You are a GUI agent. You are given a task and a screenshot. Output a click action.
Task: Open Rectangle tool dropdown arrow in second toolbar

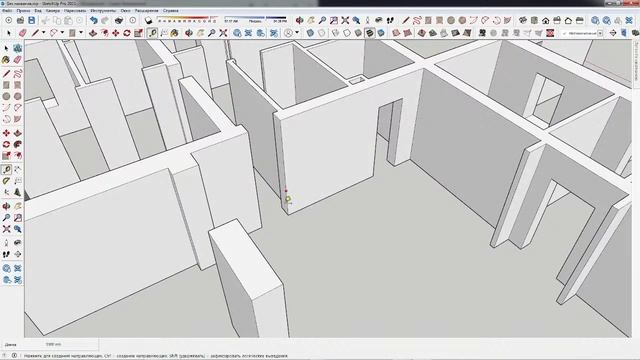(81, 33)
